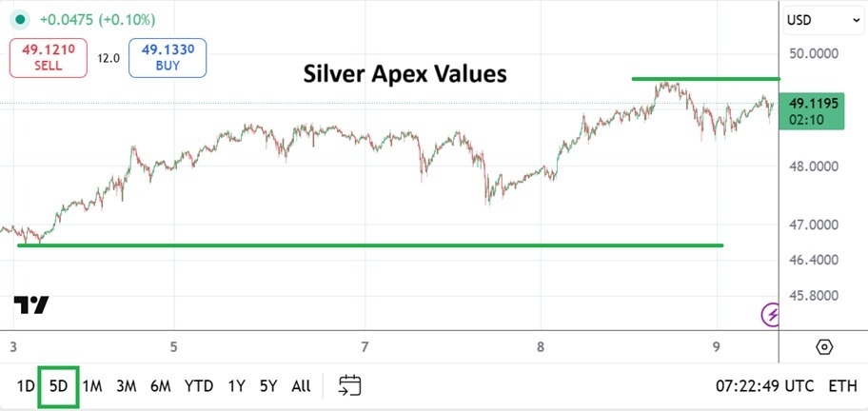Image resolution: width=868 pixels, height=411 pixels.
Task: Click the purple lightning flash icon
Action: pyautogui.click(x=771, y=314)
